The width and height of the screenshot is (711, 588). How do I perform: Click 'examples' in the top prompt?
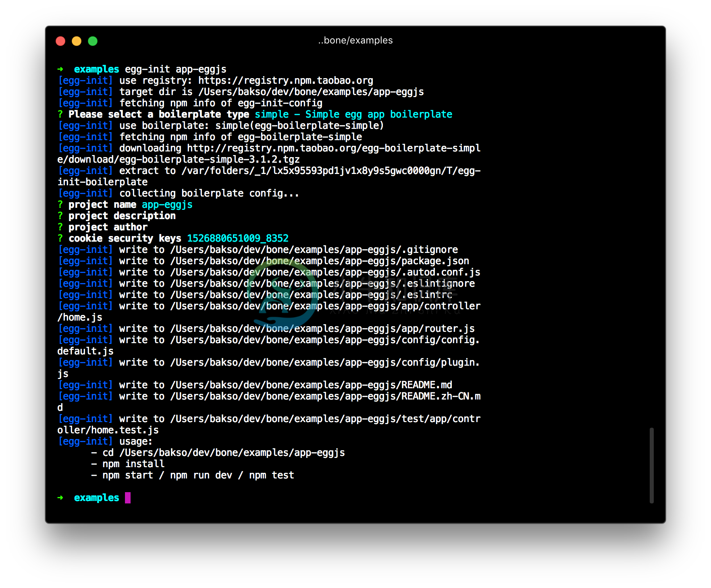[x=97, y=69]
